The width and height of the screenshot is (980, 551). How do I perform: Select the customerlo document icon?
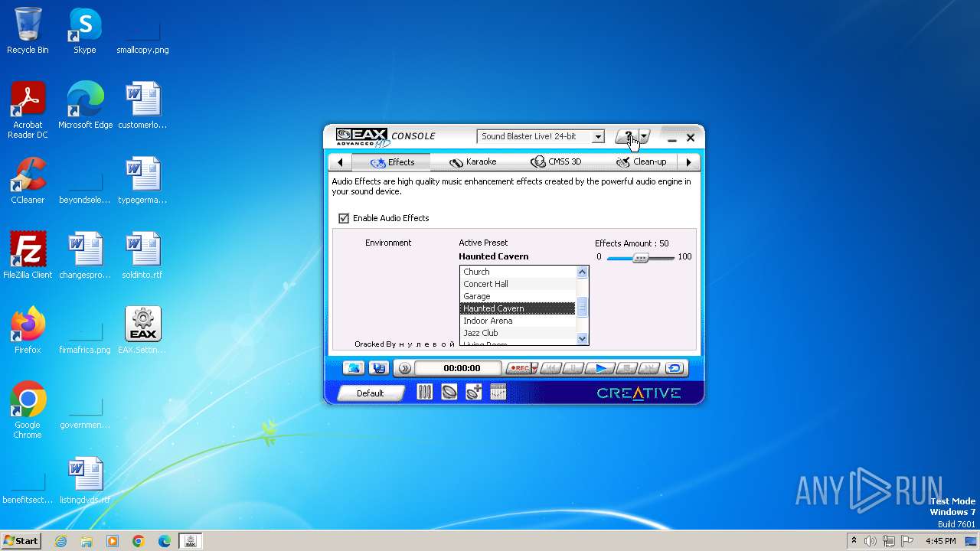(x=142, y=106)
